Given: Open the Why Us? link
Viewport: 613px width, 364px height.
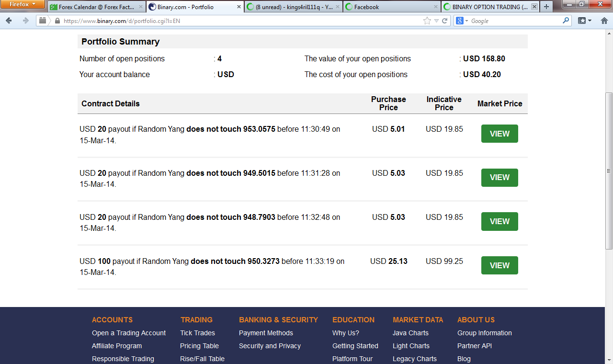Looking at the screenshot, I should (x=346, y=333).
